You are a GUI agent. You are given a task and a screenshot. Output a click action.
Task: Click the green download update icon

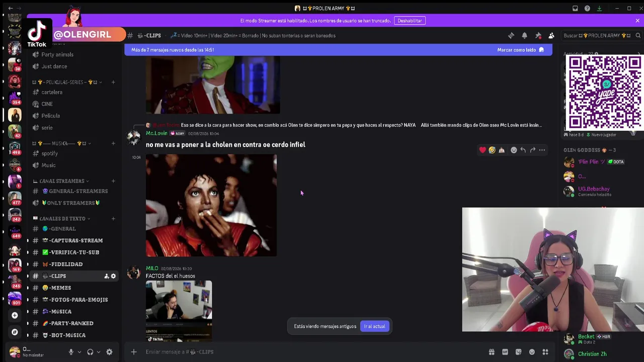[599, 9]
